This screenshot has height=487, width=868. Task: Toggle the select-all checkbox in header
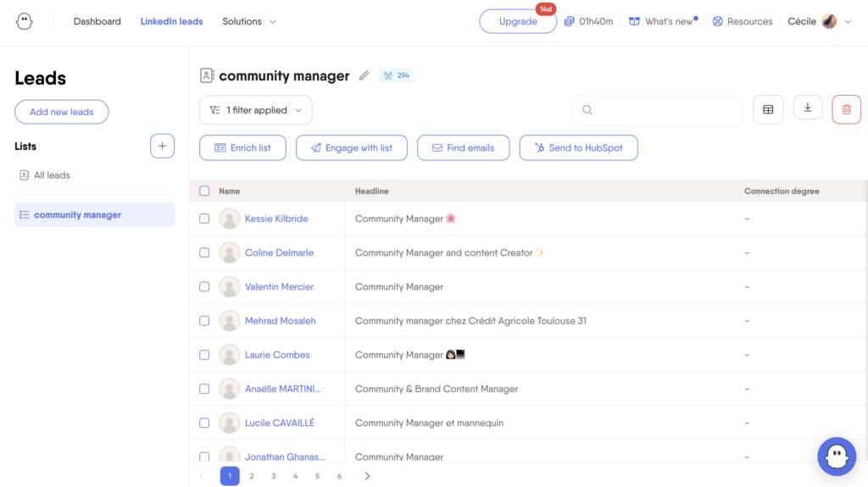click(x=204, y=191)
